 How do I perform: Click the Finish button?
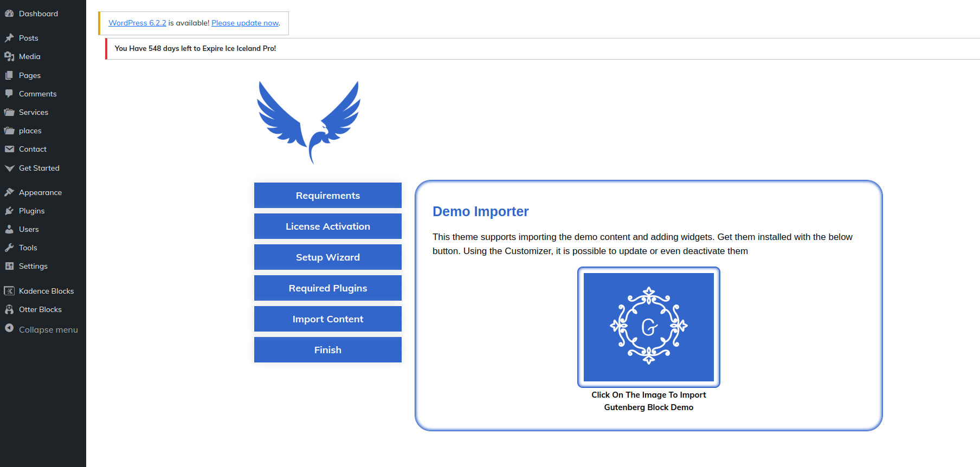pyautogui.click(x=327, y=350)
